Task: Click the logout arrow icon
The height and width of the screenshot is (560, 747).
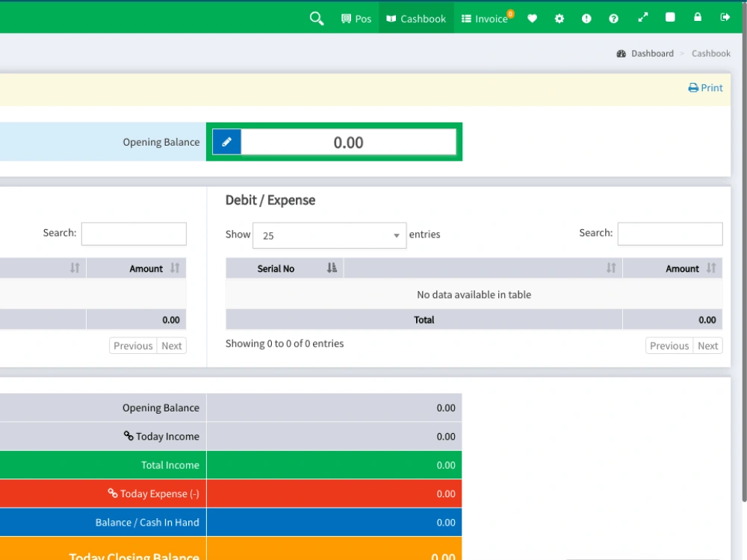Action: click(x=725, y=18)
